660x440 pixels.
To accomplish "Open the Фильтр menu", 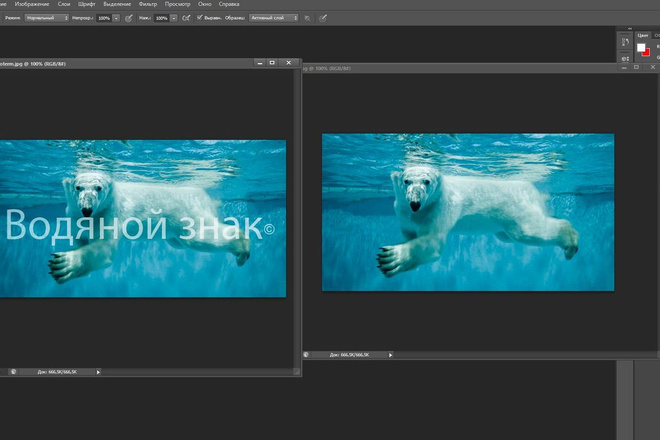I will (148, 4).
